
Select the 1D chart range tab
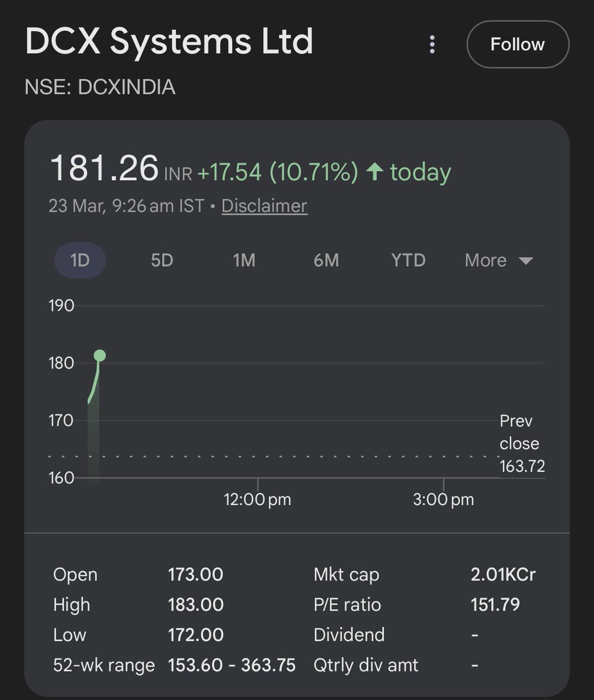tap(80, 260)
